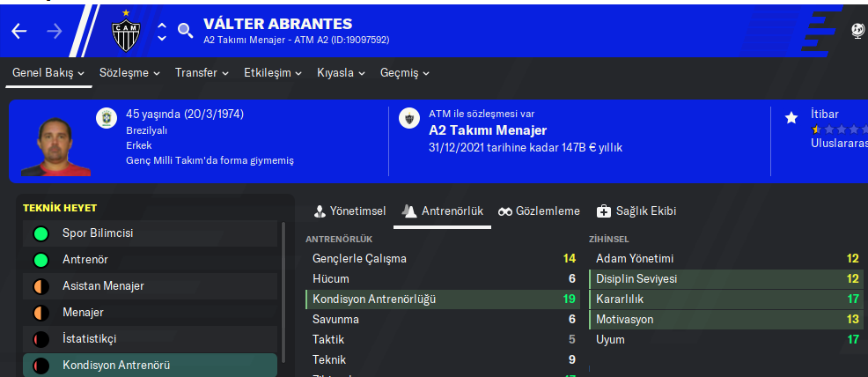
Task: Click the globe icon at top right
Action: [858, 31]
